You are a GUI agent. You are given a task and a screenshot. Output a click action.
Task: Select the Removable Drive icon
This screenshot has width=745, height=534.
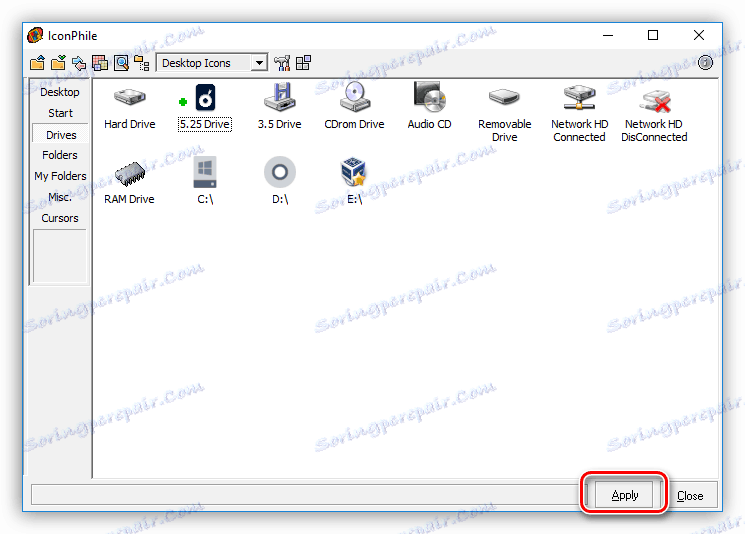pos(505,97)
